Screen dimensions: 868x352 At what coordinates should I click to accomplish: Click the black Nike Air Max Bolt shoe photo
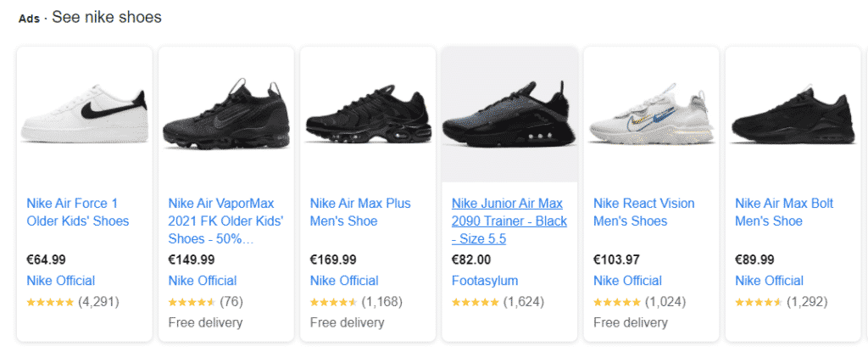coord(793,115)
